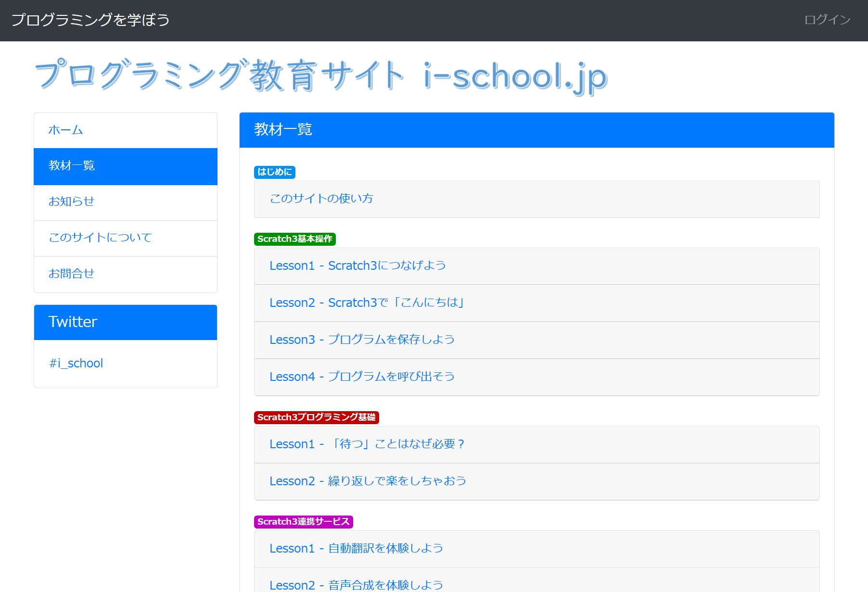Click the はじめに badge
Image resolution: width=868 pixels, height=592 pixels.
point(275,172)
